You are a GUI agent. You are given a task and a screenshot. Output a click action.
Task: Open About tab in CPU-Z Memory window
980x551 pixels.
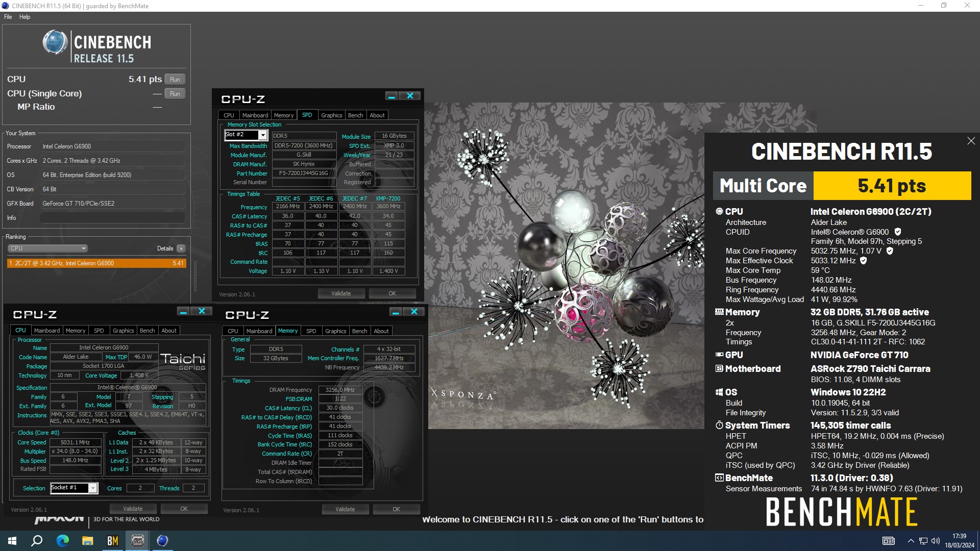[381, 331]
